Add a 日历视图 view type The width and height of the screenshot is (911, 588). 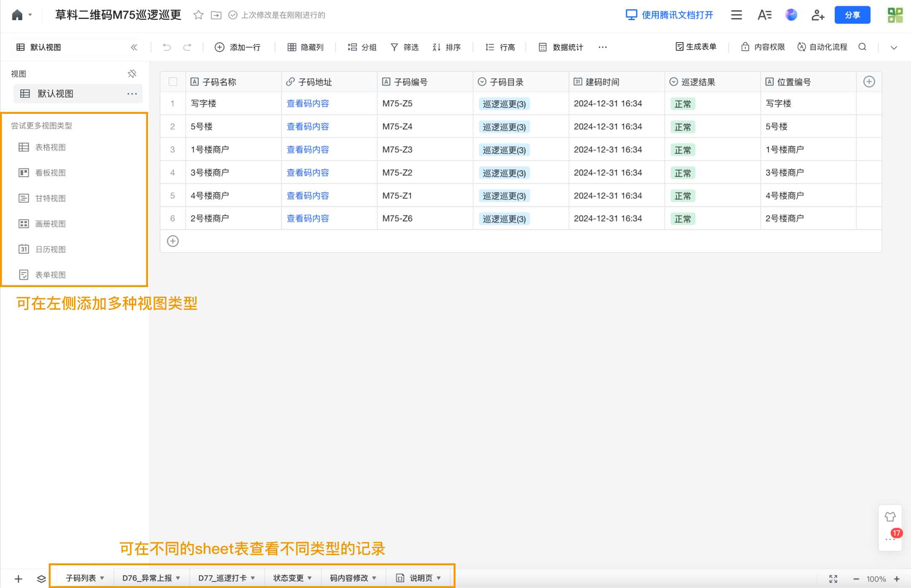[x=42, y=249]
